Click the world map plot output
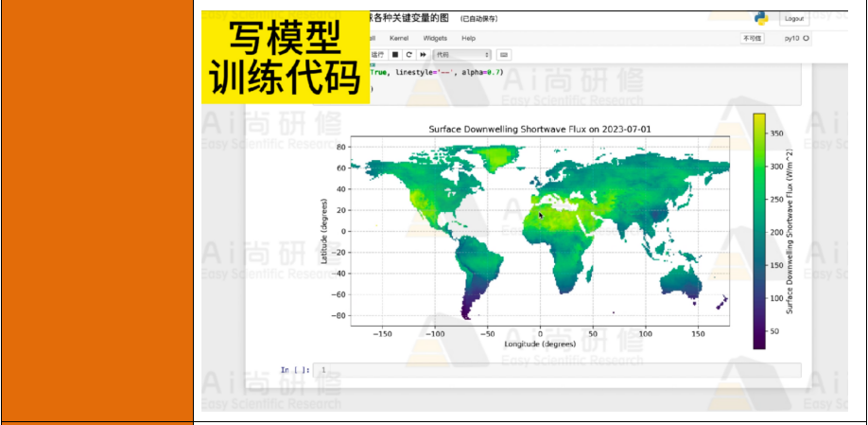Viewport: 868px width, 425px height. coord(540,231)
